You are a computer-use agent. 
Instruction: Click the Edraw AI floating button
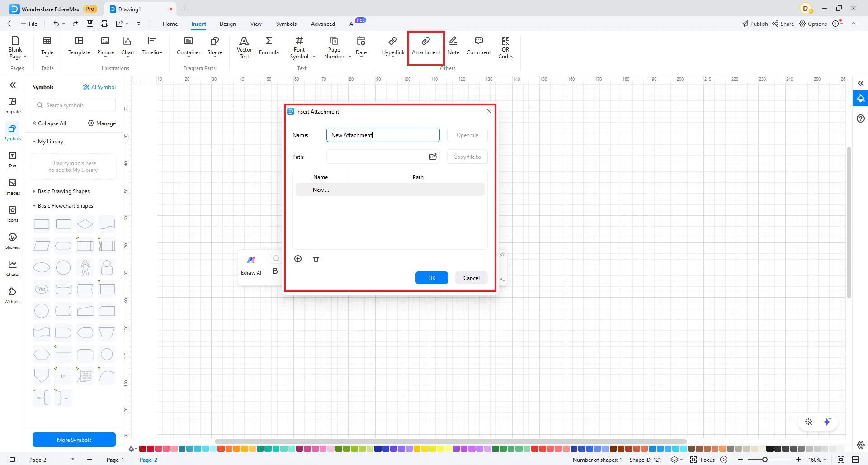[x=251, y=266]
